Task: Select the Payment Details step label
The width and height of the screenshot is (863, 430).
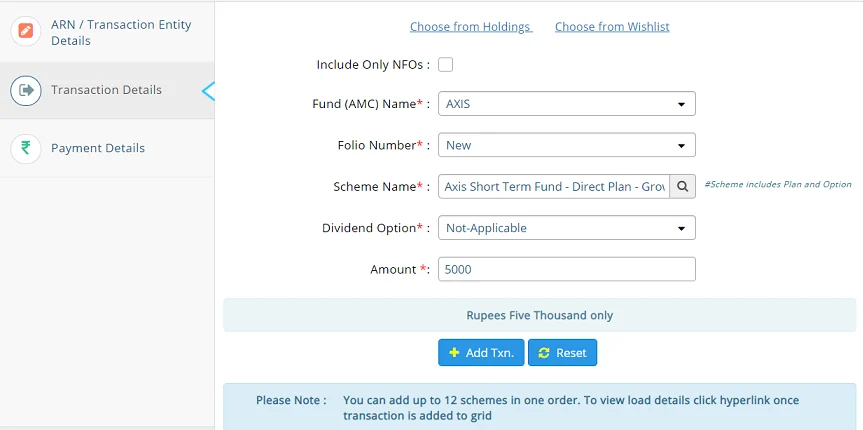Action: (x=98, y=148)
